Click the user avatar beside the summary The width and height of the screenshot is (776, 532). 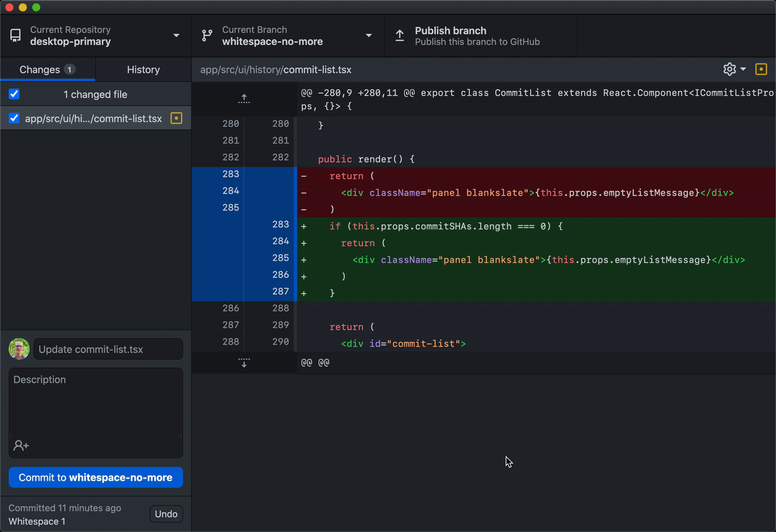[19, 349]
